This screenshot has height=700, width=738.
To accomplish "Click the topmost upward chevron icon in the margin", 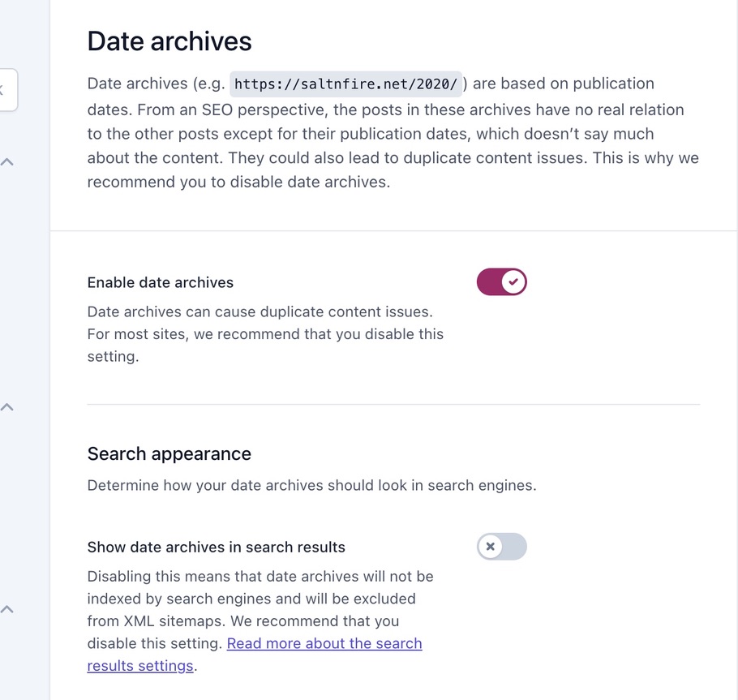I will [x=7, y=161].
